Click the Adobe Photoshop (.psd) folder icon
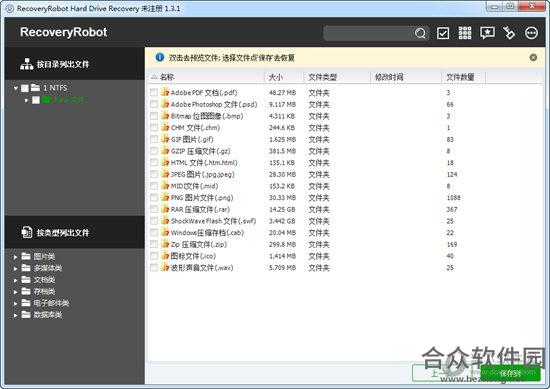The image size is (550, 389). click(165, 104)
